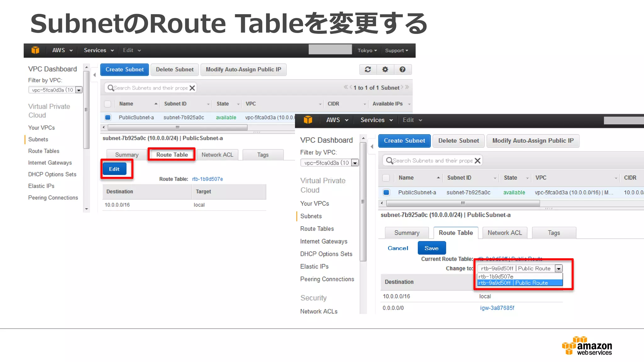This screenshot has width=644, height=362.
Task: Click Modify Auto-Assign Public IP in left console
Action: (244, 69)
